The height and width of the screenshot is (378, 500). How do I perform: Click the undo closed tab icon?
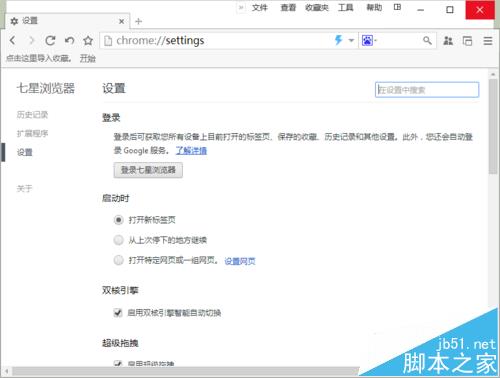point(69,41)
